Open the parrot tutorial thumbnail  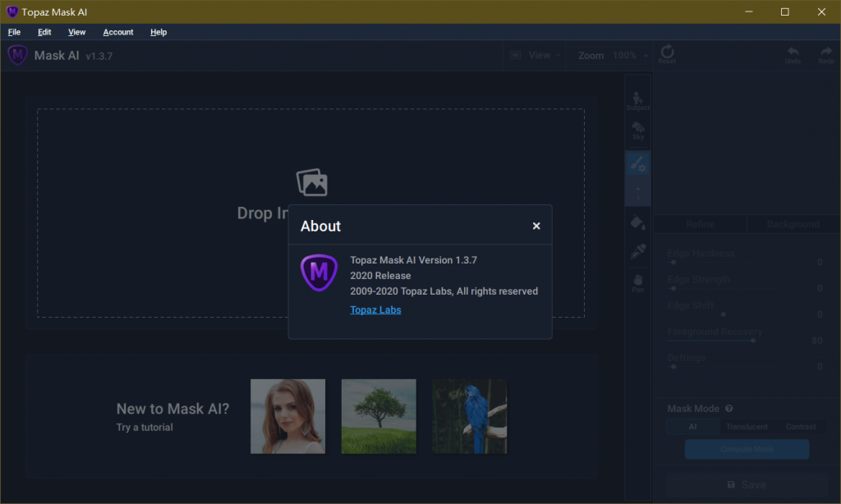tap(470, 416)
